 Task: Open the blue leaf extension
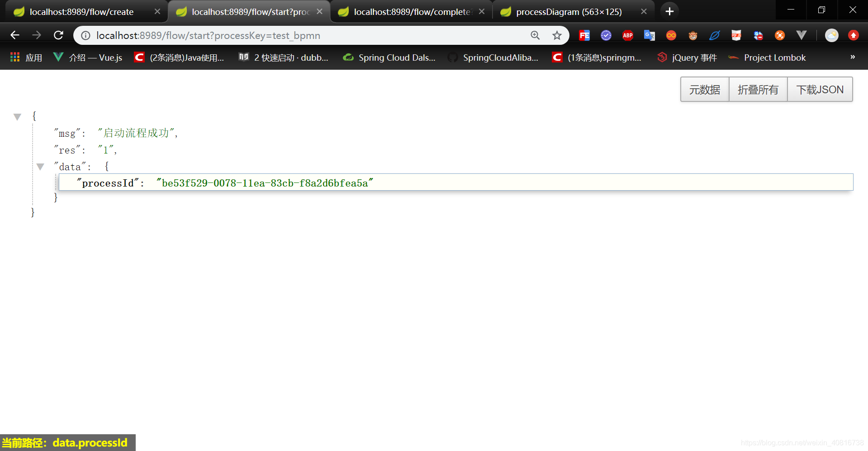tap(715, 35)
